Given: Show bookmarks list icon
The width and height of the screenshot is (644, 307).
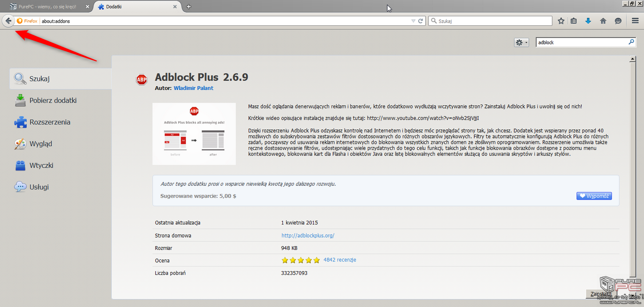Looking at the screenshot, I should click(574, 21).
